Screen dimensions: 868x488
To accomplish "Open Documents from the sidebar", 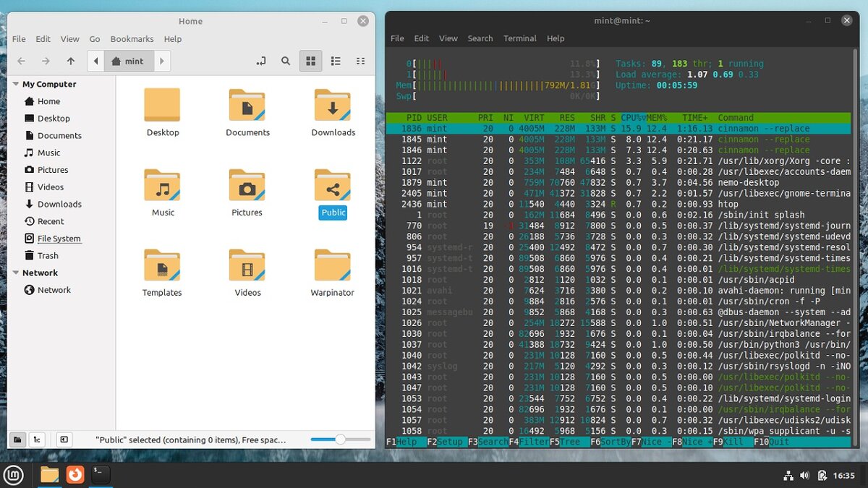I will pos(59,135).
